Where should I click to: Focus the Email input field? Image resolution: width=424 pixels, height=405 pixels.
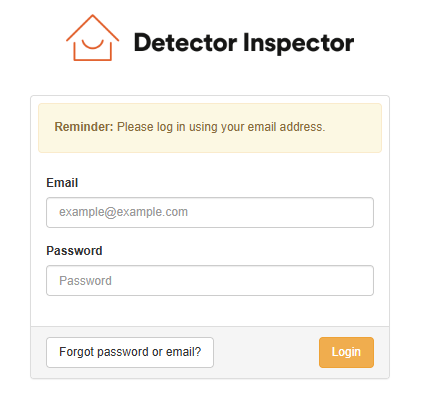click(x=210, y=212)
